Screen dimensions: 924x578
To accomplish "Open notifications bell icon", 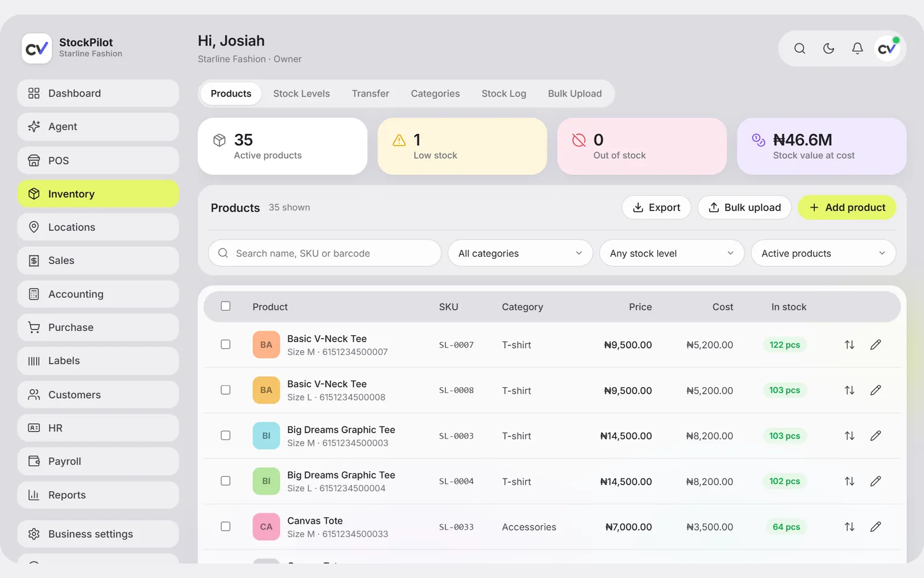I will point(857,49).
